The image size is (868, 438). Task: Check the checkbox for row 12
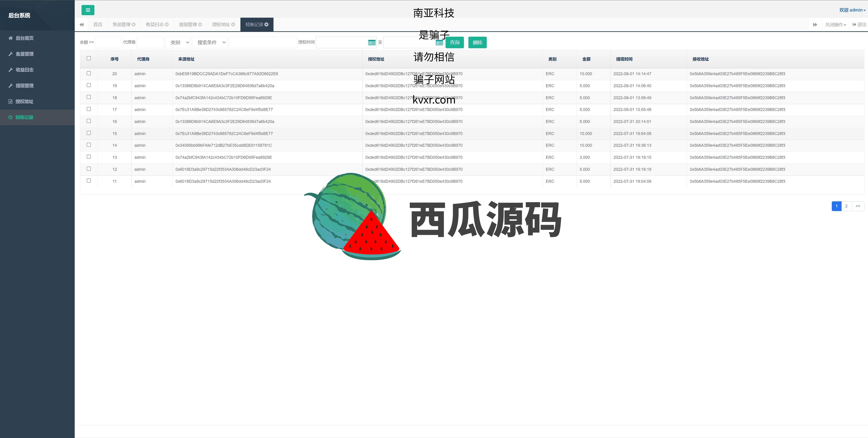[89, 168]
